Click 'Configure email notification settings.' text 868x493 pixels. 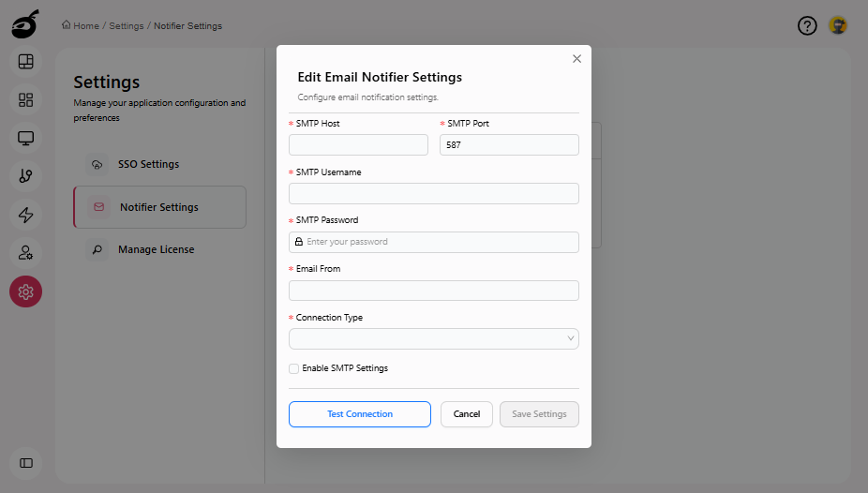pyautogui.click(x=368, y=97)
